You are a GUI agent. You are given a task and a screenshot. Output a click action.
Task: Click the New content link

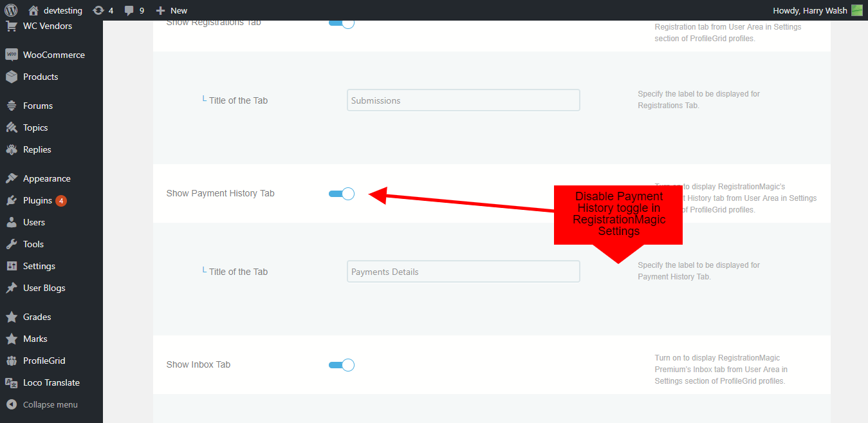click(179, 10)
